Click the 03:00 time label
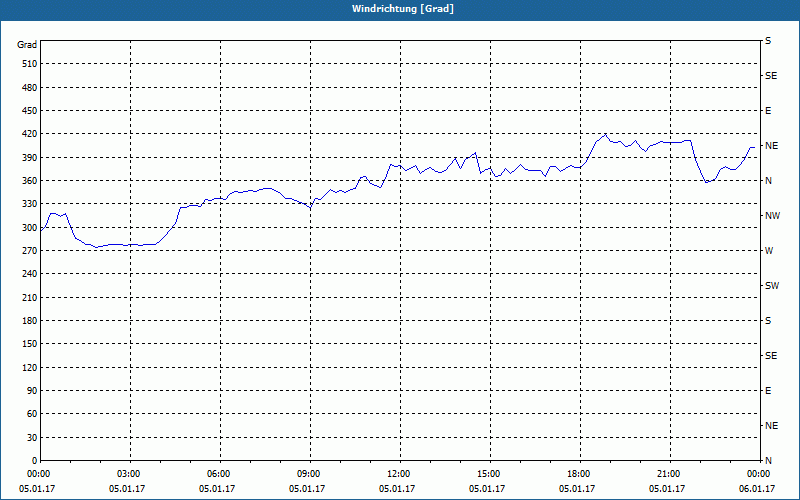The width and height of the screenshot is (800, 500). click(128, 474)
